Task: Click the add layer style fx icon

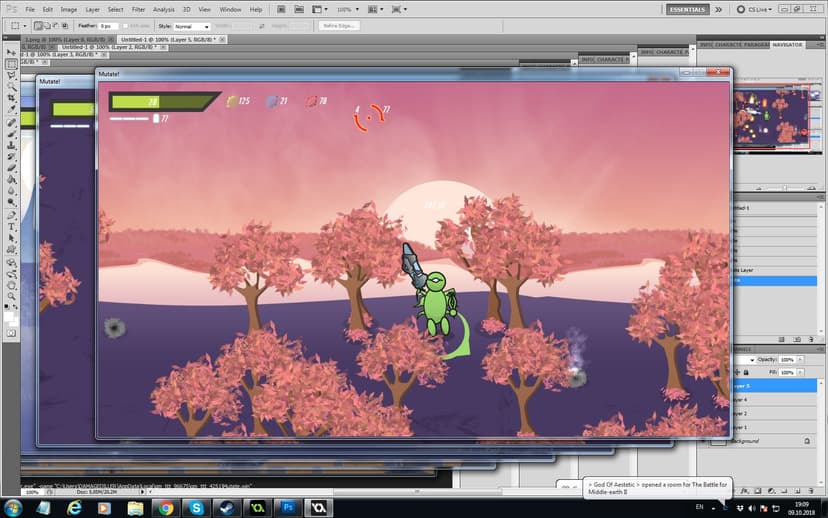Action: pos(745,491)
